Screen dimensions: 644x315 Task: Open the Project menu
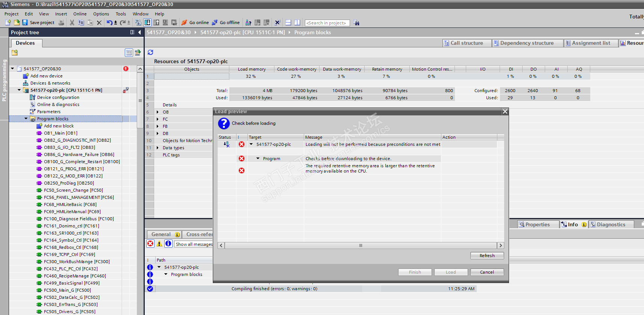pos(11,14)
